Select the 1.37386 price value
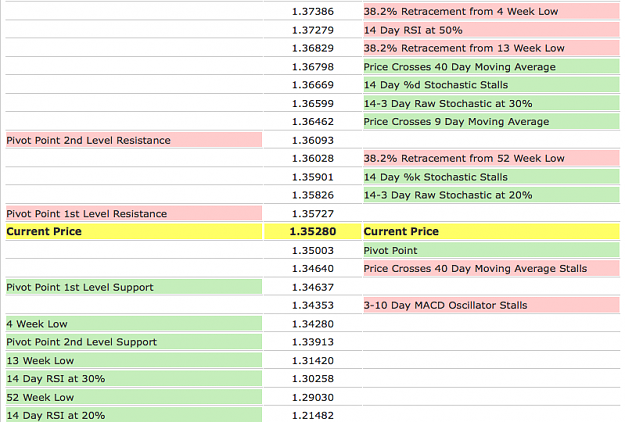 (x=312, y=12)
